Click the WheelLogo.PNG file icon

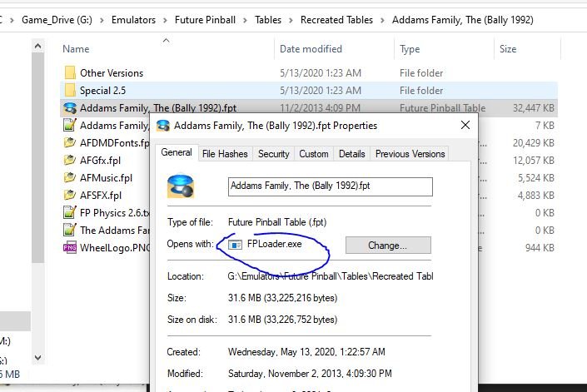70,248
